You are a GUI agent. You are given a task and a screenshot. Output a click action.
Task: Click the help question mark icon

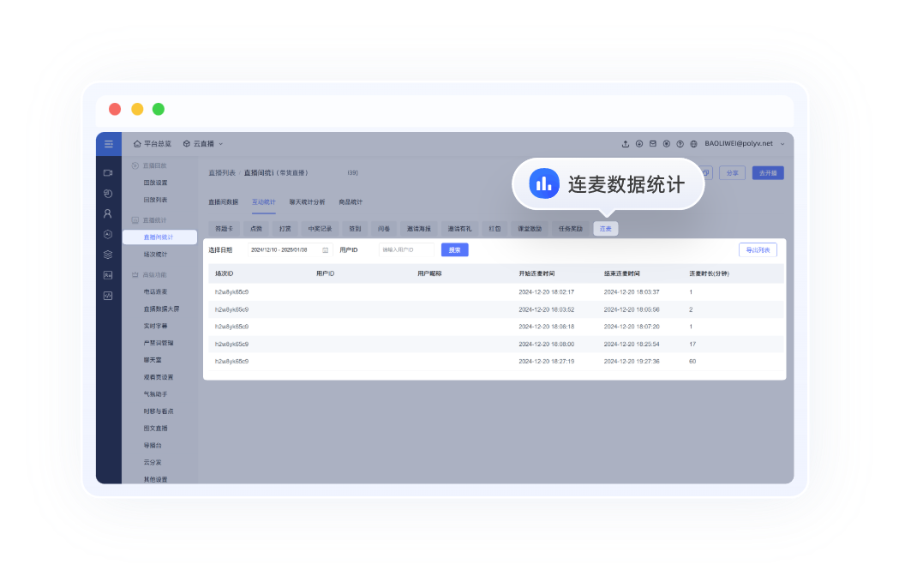pos(680,144)
